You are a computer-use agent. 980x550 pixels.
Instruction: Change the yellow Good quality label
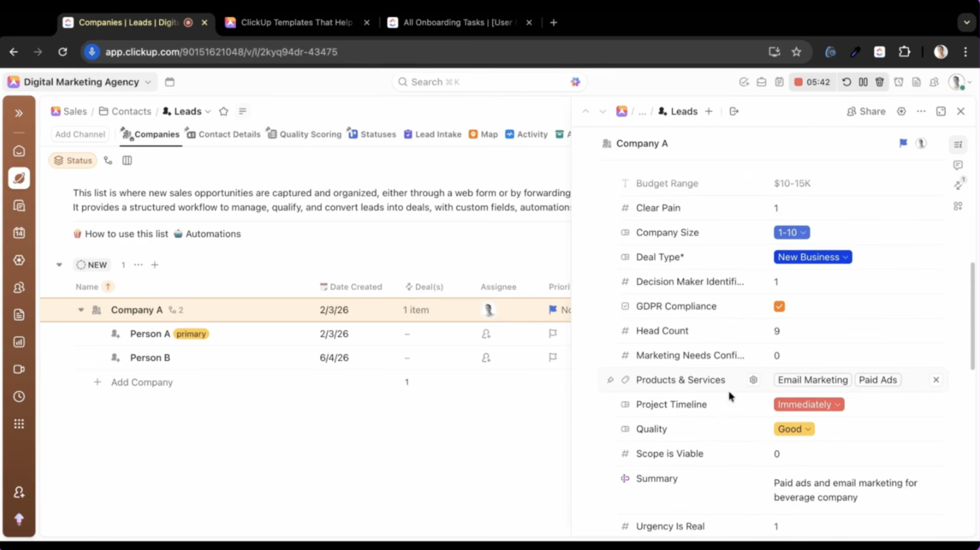pos(794,429)
